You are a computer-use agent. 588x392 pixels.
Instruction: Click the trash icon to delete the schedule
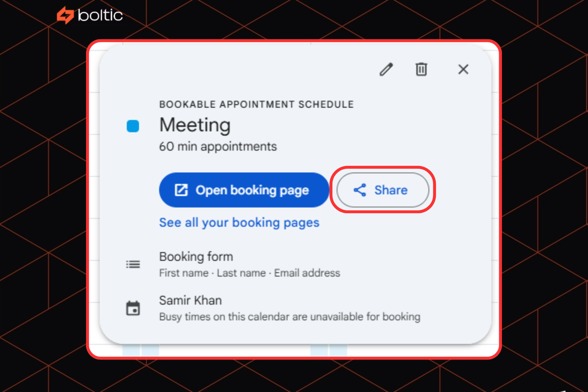click(x=421, y=69)
